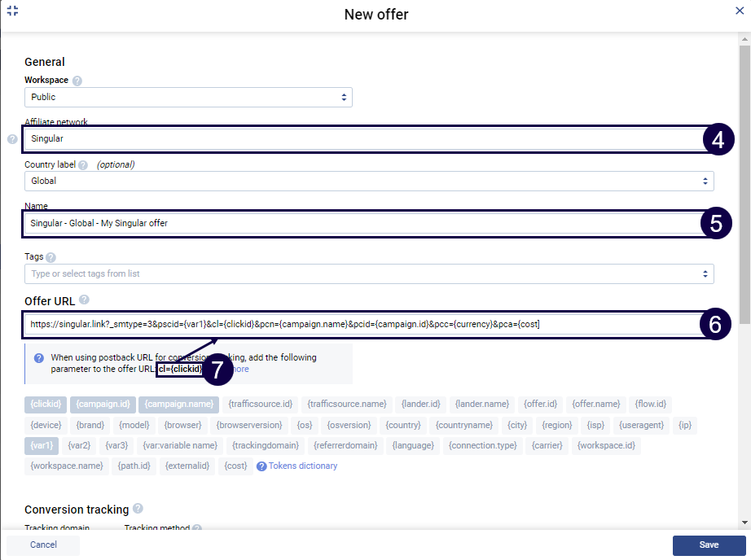Add the {trafficsource.name} token
The width and height of the screenshot is (751, 560).
coord(346,404)
